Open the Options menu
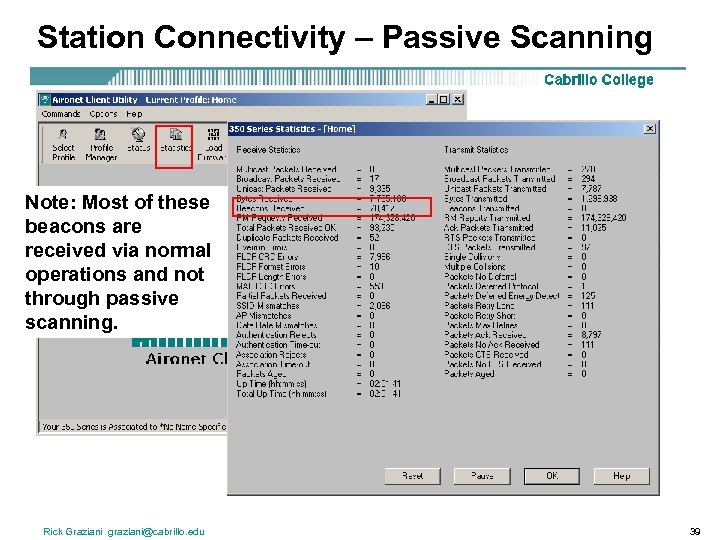 pyautogui.click(x=103, y=113)
